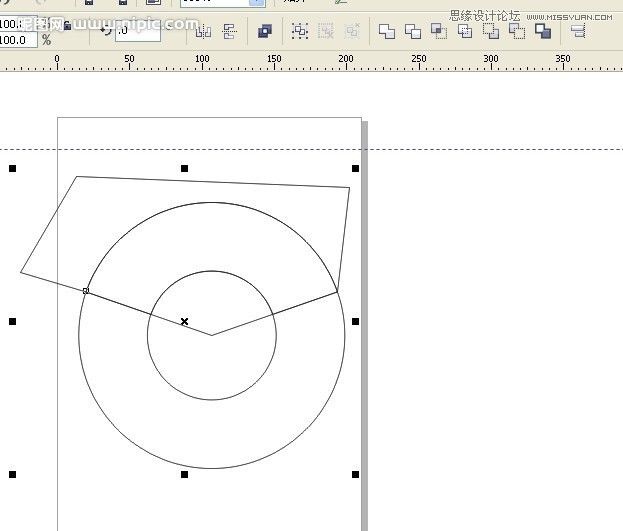Apply Trim to selected objects

click(412, 31)
